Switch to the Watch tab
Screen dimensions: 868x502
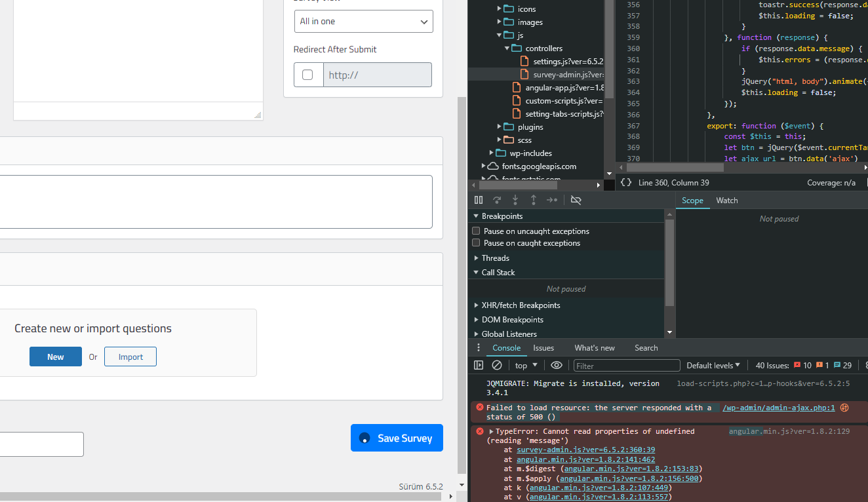pyautogui.click(x=727, y=201)
